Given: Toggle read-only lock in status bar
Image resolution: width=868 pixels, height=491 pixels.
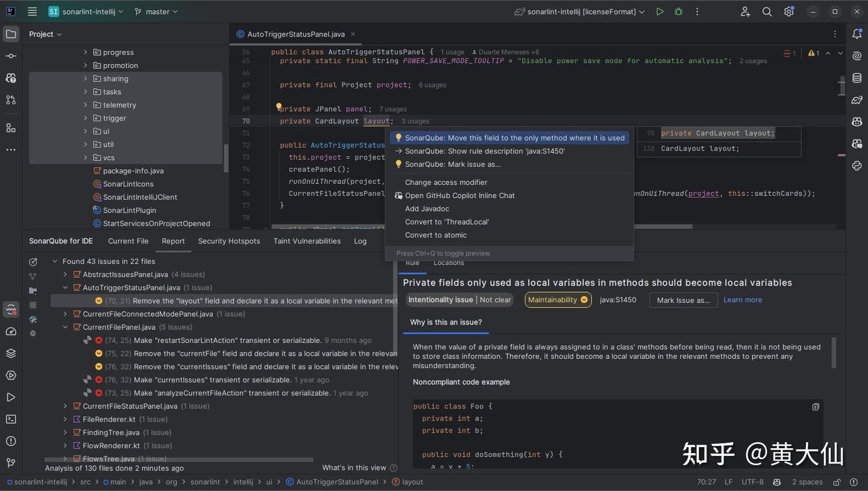Looking at the screenshot, I should pyautogui.click(x=837, y=482).
